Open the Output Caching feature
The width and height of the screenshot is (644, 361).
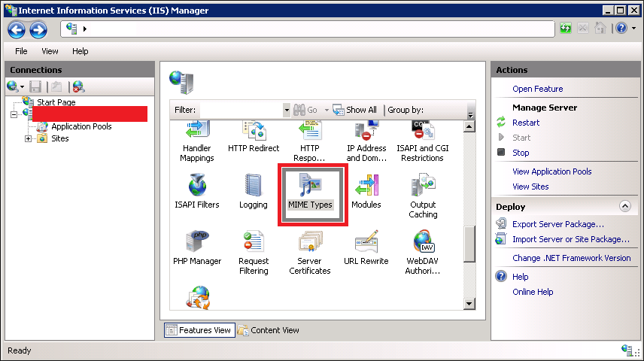[x=423, y=196]
